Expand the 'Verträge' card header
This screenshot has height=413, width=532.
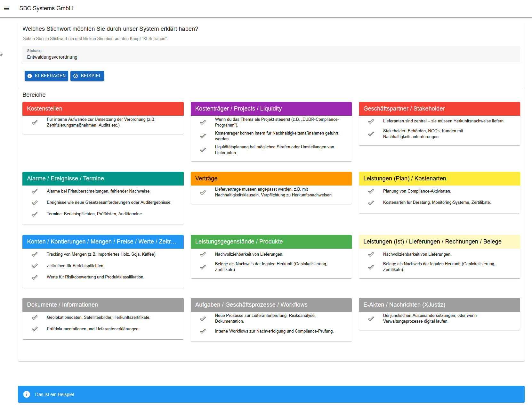coord(271,178)
